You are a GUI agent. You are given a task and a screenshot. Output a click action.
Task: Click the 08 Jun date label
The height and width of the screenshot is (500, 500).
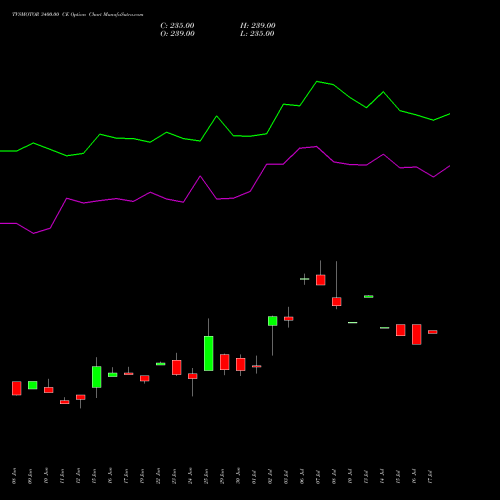[14, 476]
